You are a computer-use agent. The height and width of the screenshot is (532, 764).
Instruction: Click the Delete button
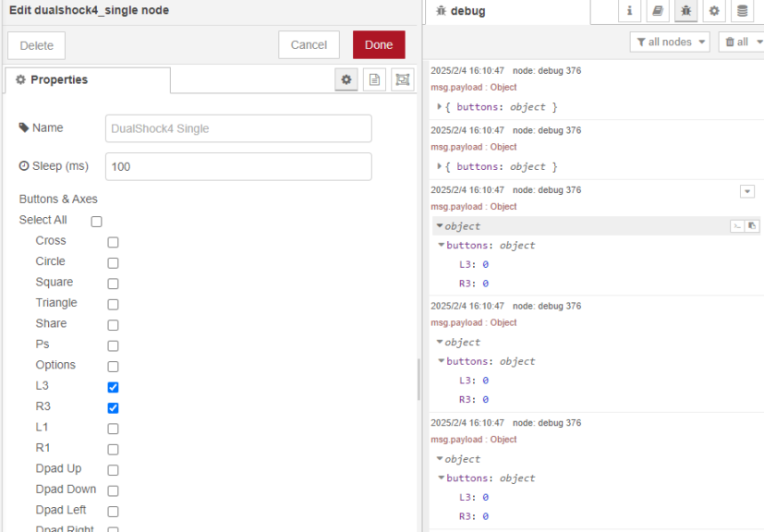[x=37, y=46]
